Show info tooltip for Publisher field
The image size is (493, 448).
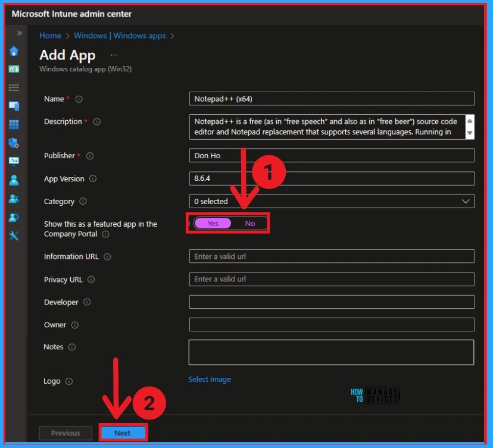90,156
